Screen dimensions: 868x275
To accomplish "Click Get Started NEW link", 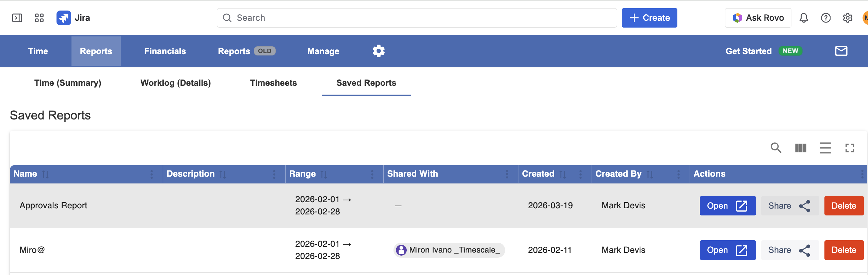I will tap(764, 51).
